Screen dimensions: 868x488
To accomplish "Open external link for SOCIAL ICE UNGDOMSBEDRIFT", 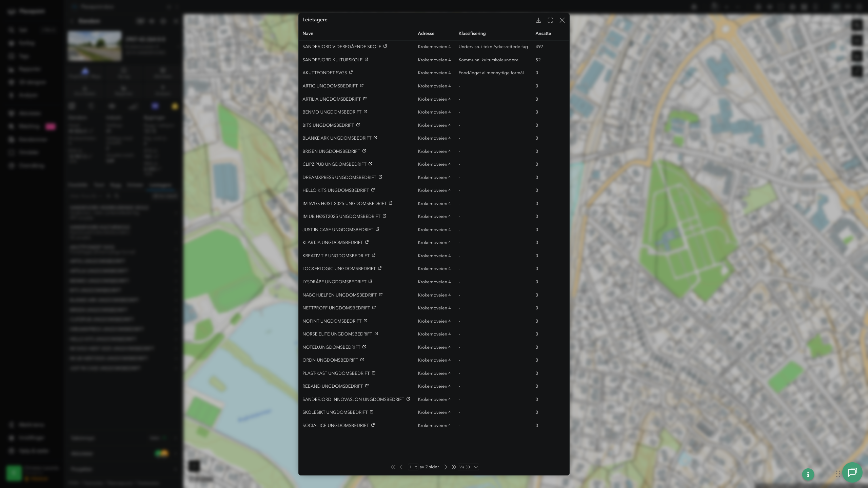I will click(373, 425).
